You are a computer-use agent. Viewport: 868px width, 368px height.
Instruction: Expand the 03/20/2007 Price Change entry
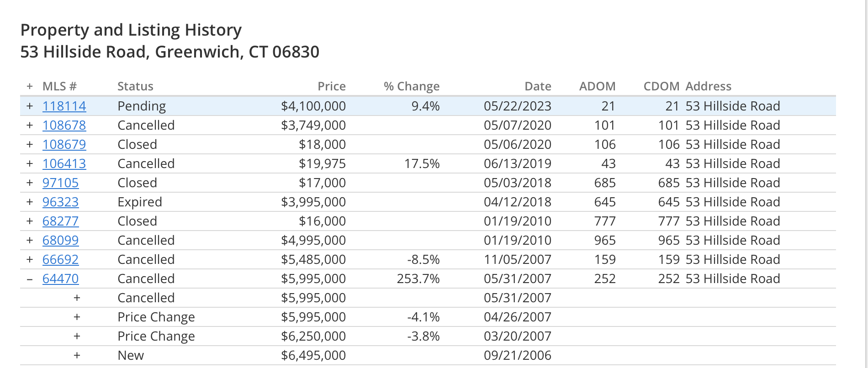coord(77,336)
